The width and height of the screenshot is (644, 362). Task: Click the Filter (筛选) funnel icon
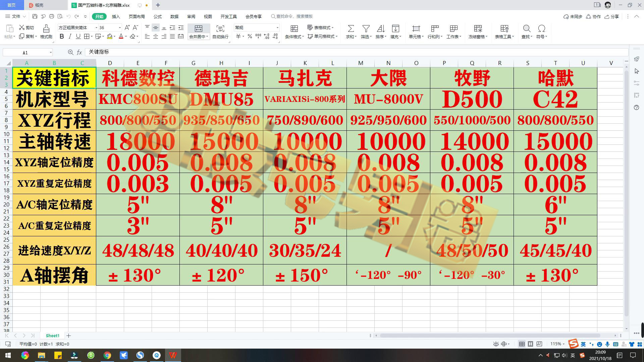click(x=366, y=29)
